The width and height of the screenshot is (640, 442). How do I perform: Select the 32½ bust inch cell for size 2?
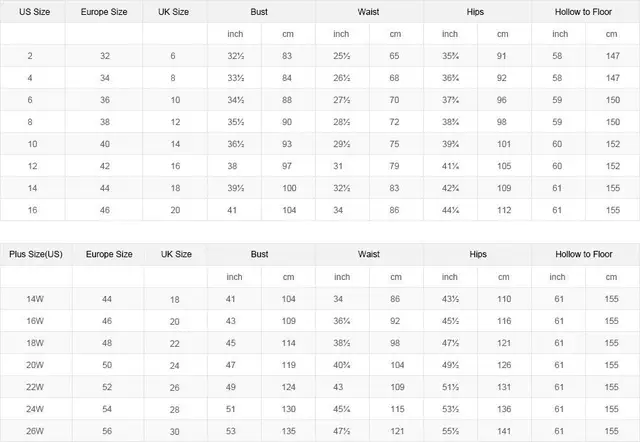click(x=236, y=56)
